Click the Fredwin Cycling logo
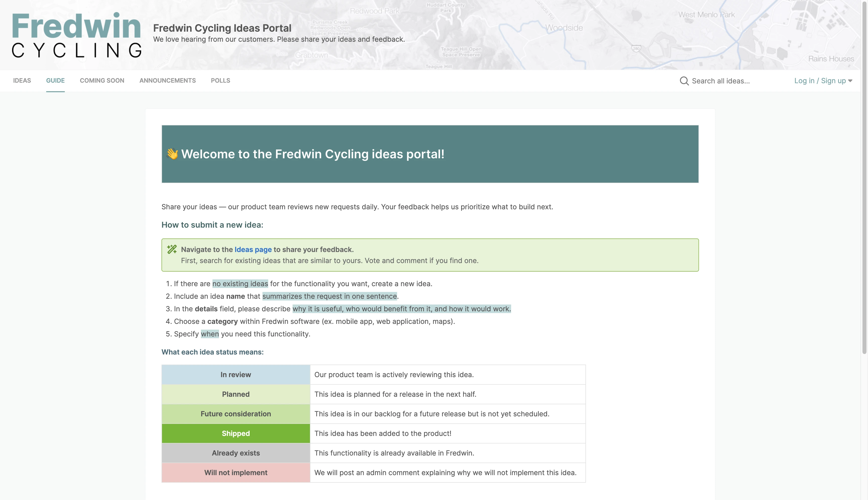Screen dimensions: 868x500 [76, 35]
